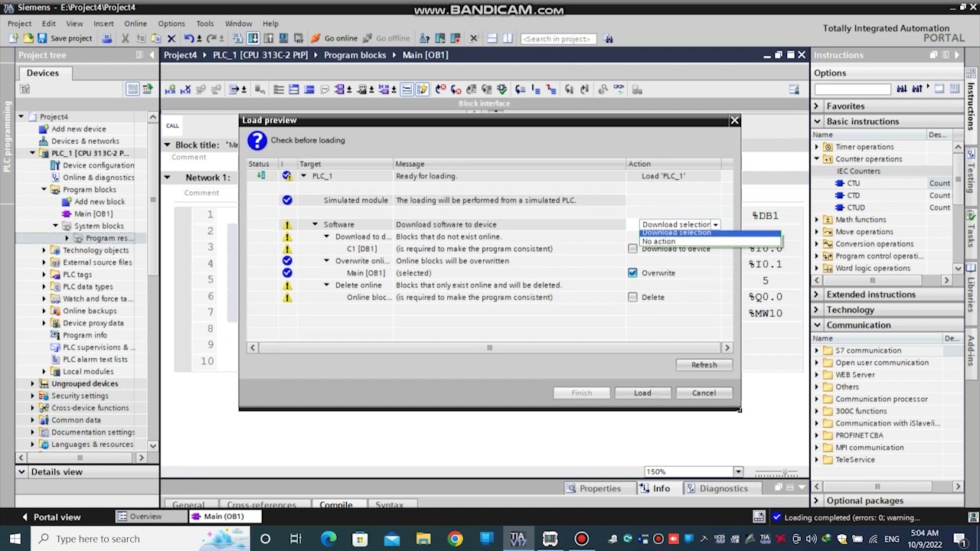Click the TIA Portal V17 taskbar icon
Viewport: 980px width, 551px height.
coord(518,539)
